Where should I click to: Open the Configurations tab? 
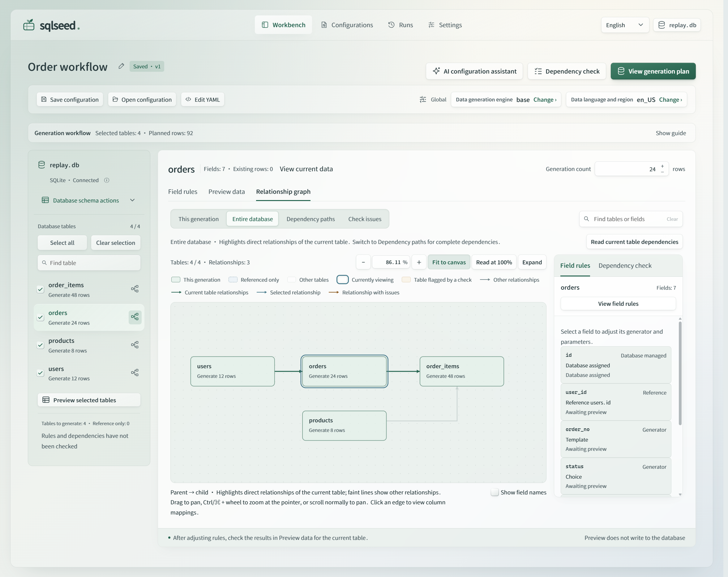tap(347, 25)
